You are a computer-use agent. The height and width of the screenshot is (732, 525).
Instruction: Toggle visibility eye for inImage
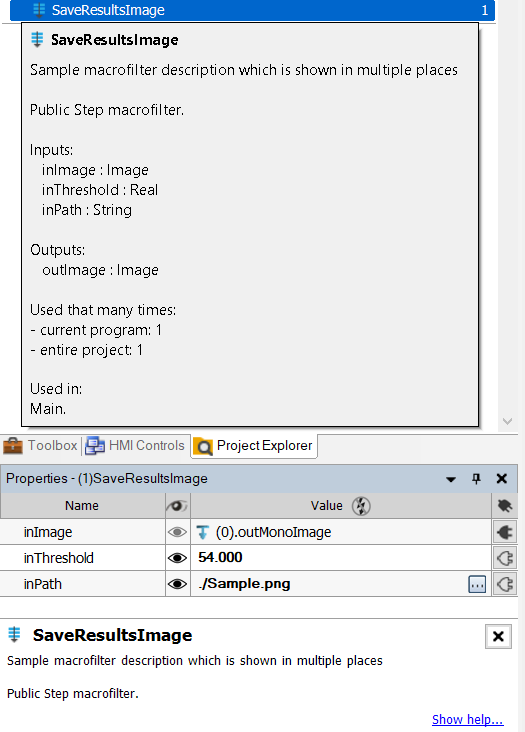coord(177,532)
